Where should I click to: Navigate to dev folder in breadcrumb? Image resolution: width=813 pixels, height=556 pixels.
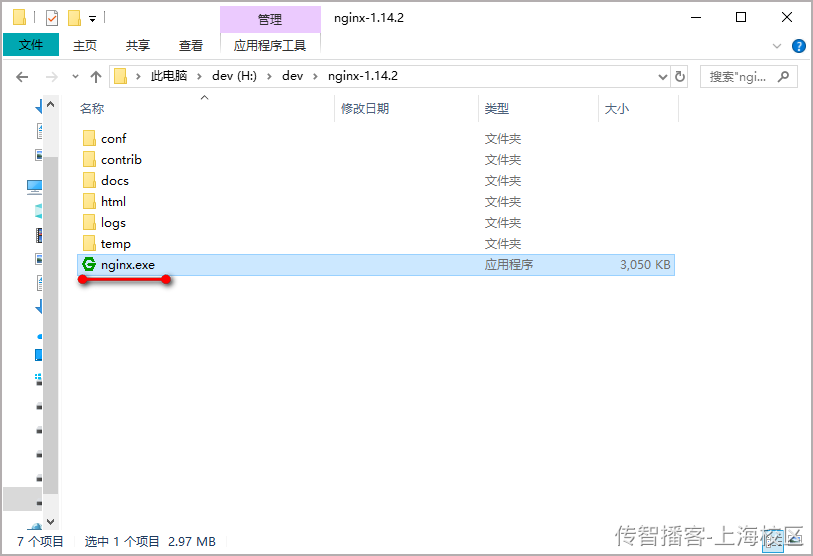292,76
